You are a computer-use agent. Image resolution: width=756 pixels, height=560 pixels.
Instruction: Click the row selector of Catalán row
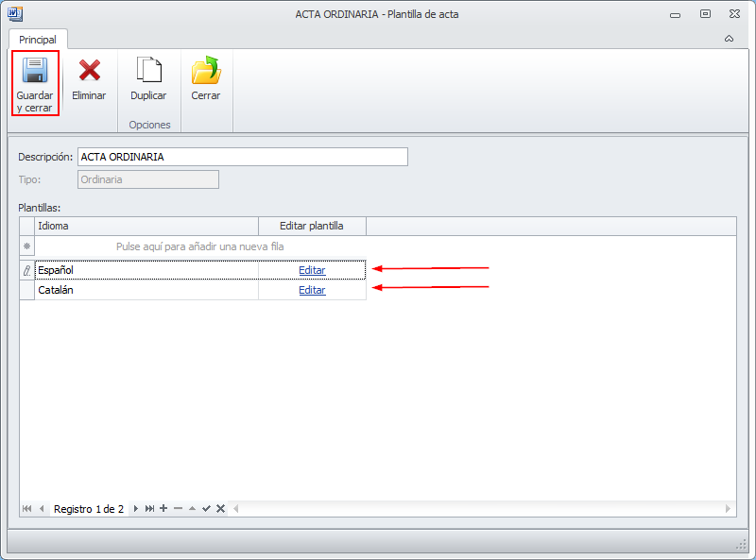[x=27, y=290]
